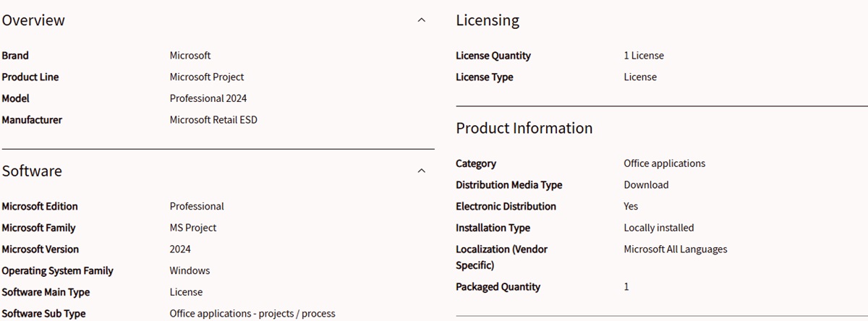Click the Microsoft Retail ESD manufacturer text
Screen dimensions: 868x321
click(213, 120)
